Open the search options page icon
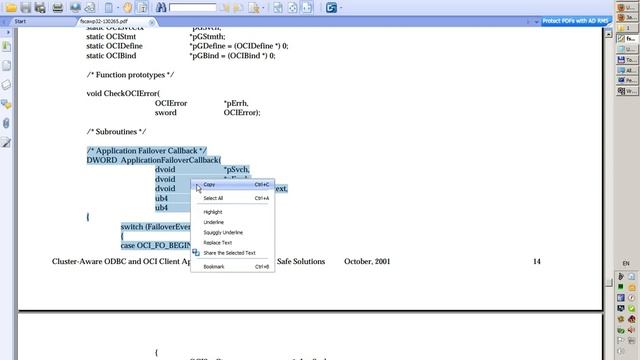Screen dimensions: 640x360 [253, 7]
